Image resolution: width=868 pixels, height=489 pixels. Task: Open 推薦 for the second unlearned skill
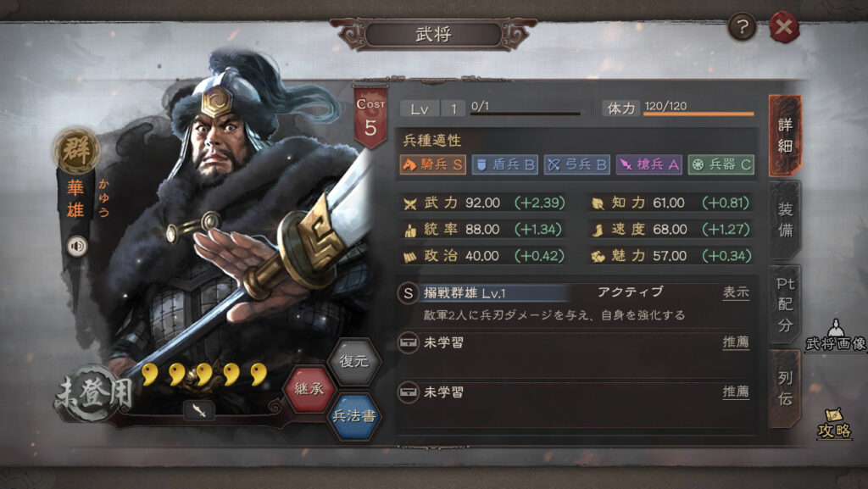[x=736, y=392]
